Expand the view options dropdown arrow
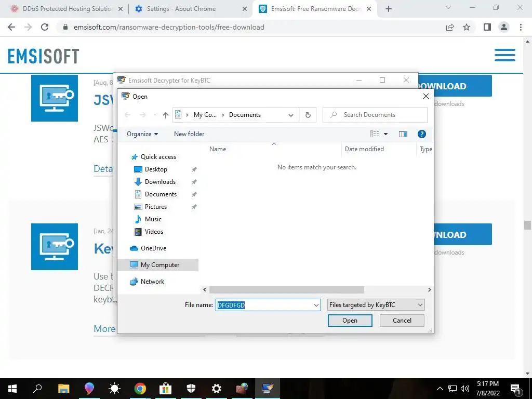 386,134
